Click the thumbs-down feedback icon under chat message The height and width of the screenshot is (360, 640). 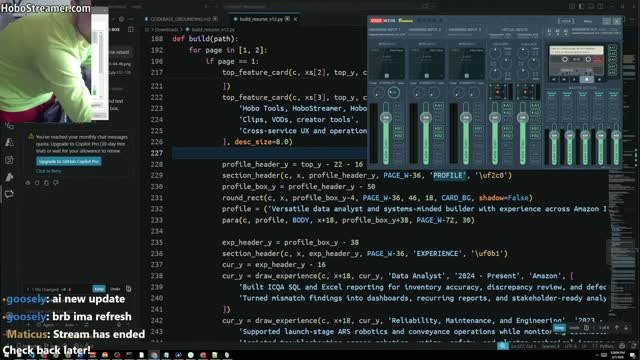56,183
